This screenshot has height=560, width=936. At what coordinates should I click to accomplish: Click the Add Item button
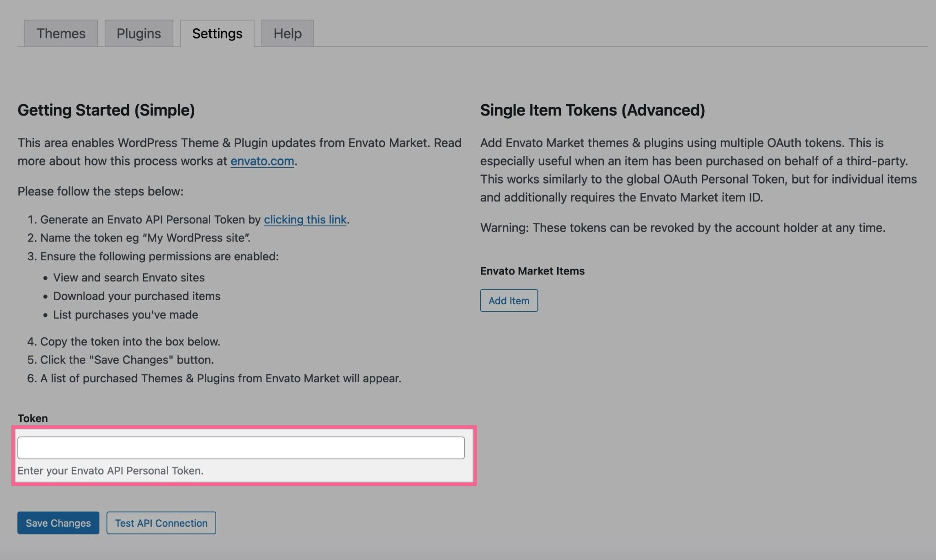pos(509,301)
